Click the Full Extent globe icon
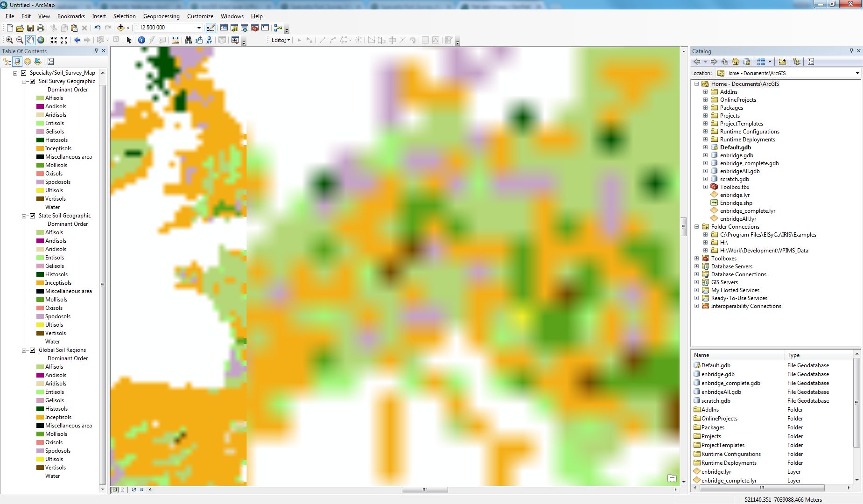 (x=41, y=40)
